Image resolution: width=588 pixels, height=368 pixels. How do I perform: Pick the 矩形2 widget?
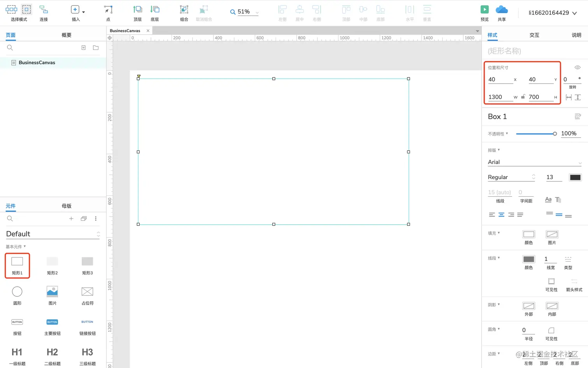(52, 265)
